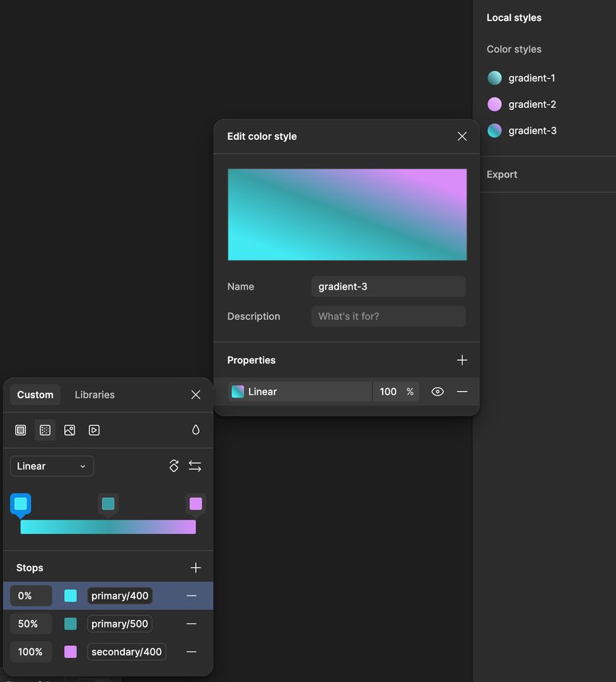Click the Description field
Screen dimensions: 616x682
[x=388, y=316]
